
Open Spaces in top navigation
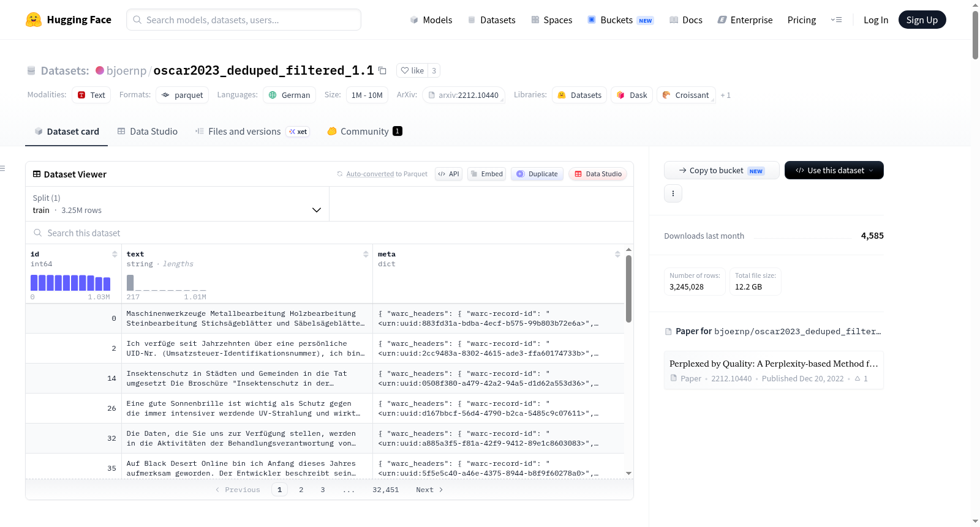pyautogui.click(x=552, y=20)
